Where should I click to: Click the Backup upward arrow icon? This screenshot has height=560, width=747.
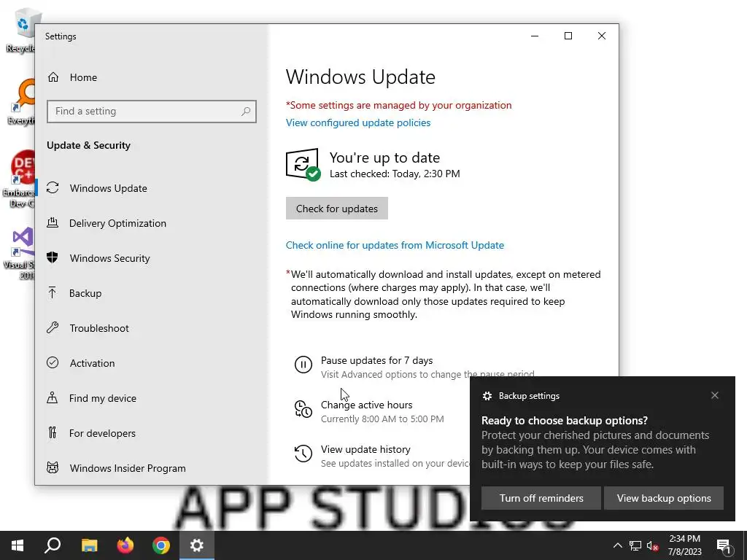[53, 293]
